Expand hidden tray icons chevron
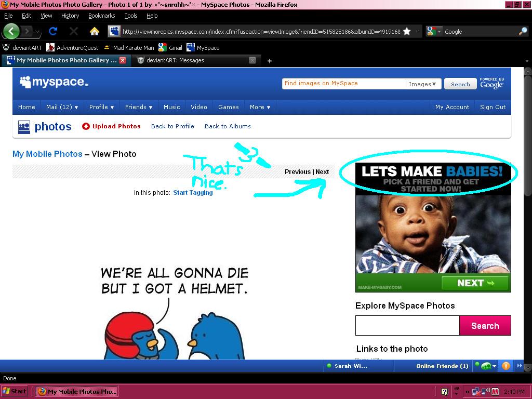Viewport: 532px width, 399px height. (x=468, y=392)
